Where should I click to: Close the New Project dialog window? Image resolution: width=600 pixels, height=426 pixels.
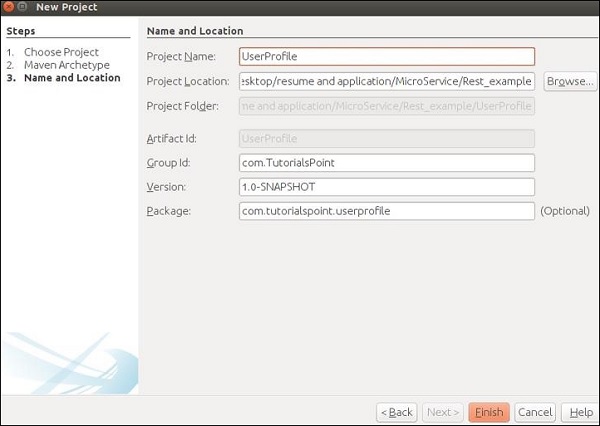tap(10, 8)
